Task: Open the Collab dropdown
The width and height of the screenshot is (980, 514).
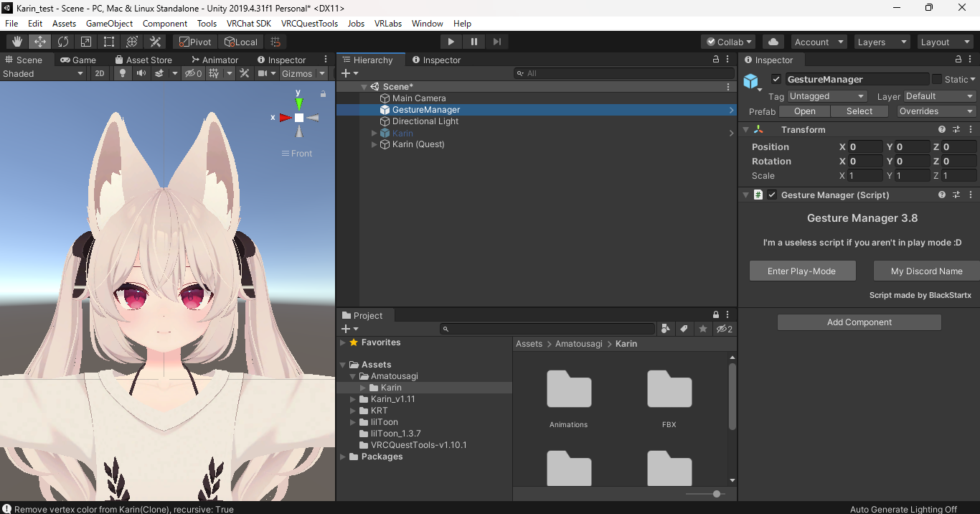Action: coord(728,42)
